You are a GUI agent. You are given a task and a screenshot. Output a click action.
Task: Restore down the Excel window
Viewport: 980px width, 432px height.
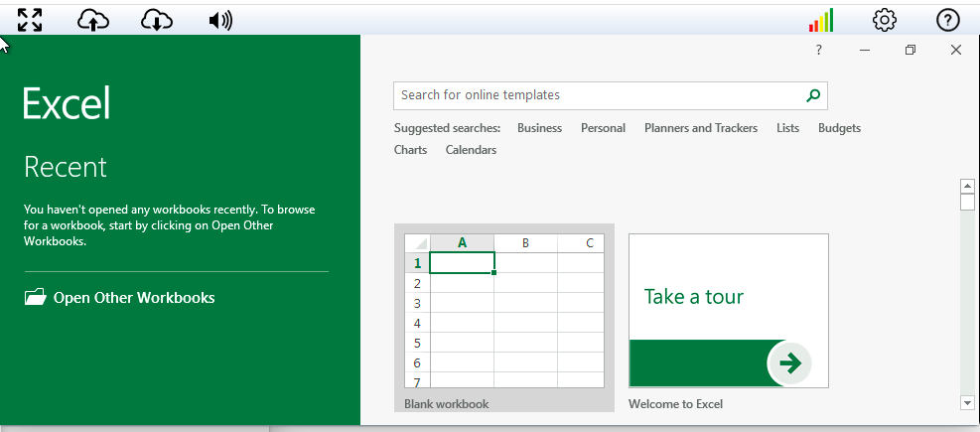point(910,50)
